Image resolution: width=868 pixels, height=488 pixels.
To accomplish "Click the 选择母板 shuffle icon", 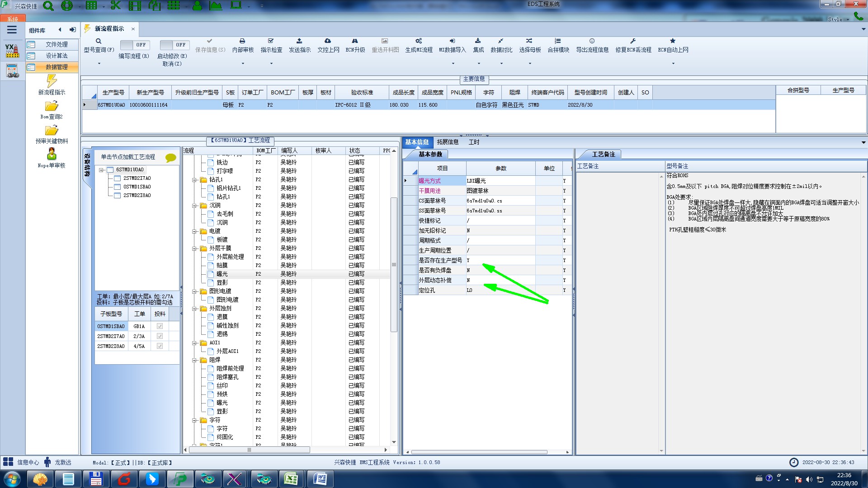I will [x=529, y=41].
